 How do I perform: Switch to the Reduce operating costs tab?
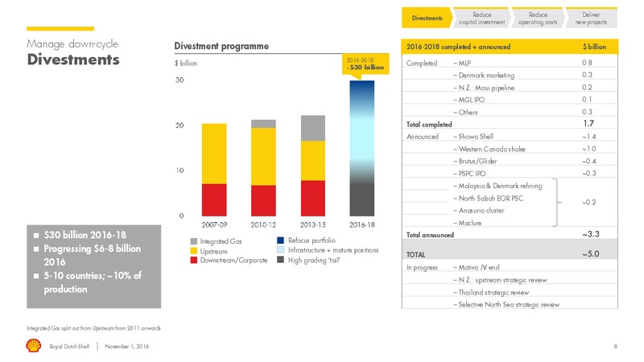538,18
